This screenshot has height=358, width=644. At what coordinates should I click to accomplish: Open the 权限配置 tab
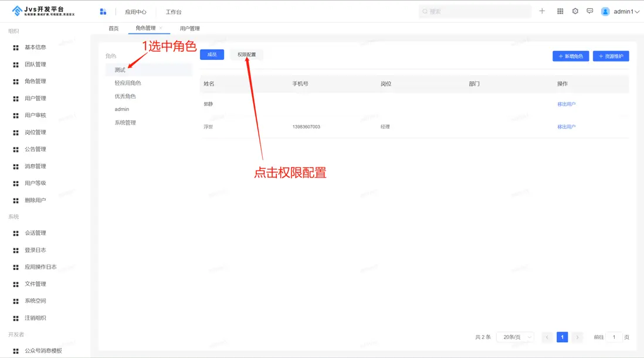click(x=246, y=55)
